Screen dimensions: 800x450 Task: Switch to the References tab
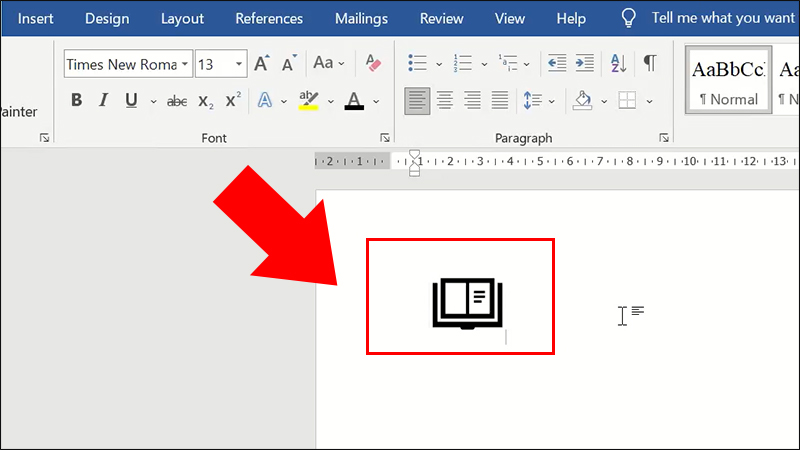[269, 18]
